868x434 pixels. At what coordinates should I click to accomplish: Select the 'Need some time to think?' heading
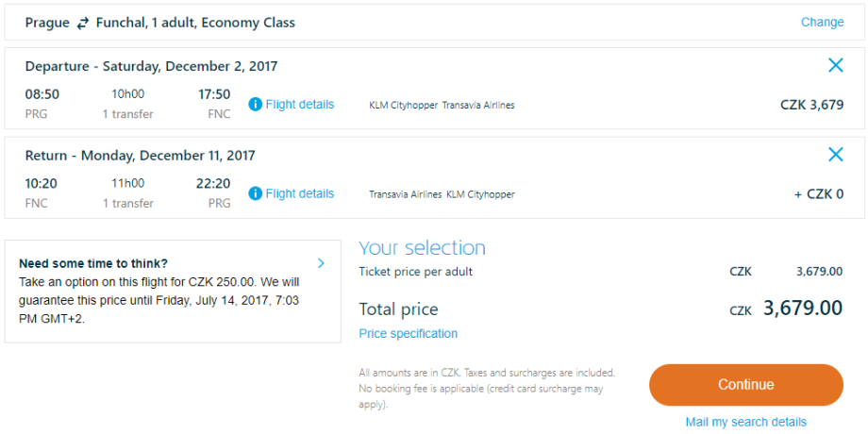pos(92,264)
